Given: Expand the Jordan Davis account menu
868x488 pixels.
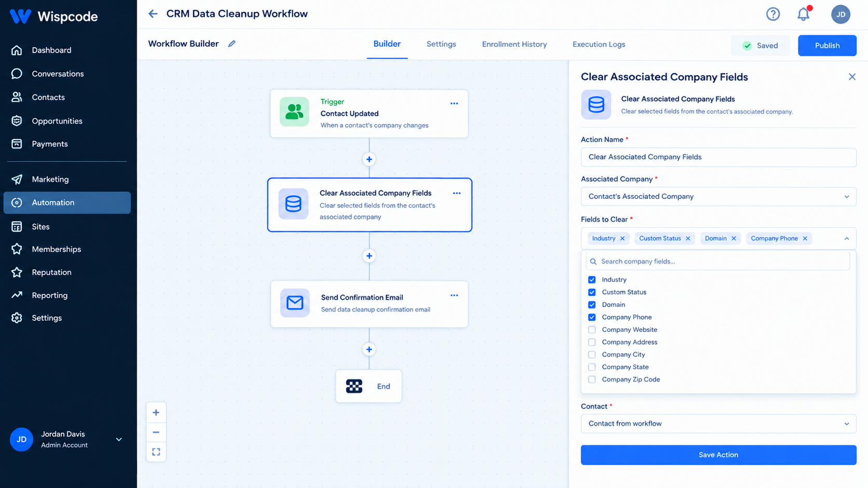Looking at the screenshot, I should tap(119, 439).
